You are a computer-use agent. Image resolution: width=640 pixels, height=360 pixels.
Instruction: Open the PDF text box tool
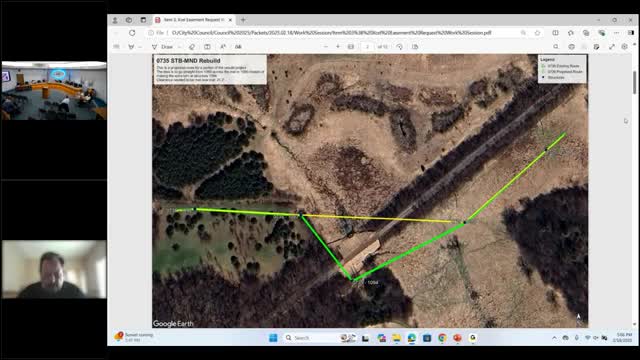tap(207, 47)
